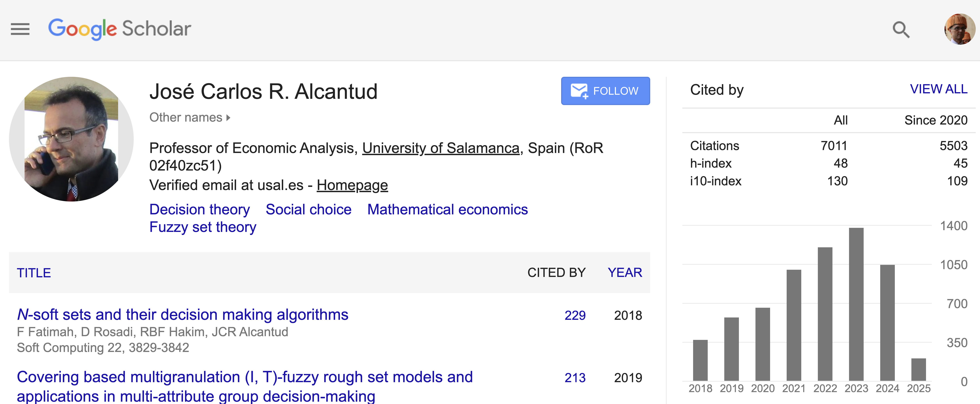Click the 2023 bar in citation chart
The height and width of the screenshot is (404, 980).
point(856,304)
